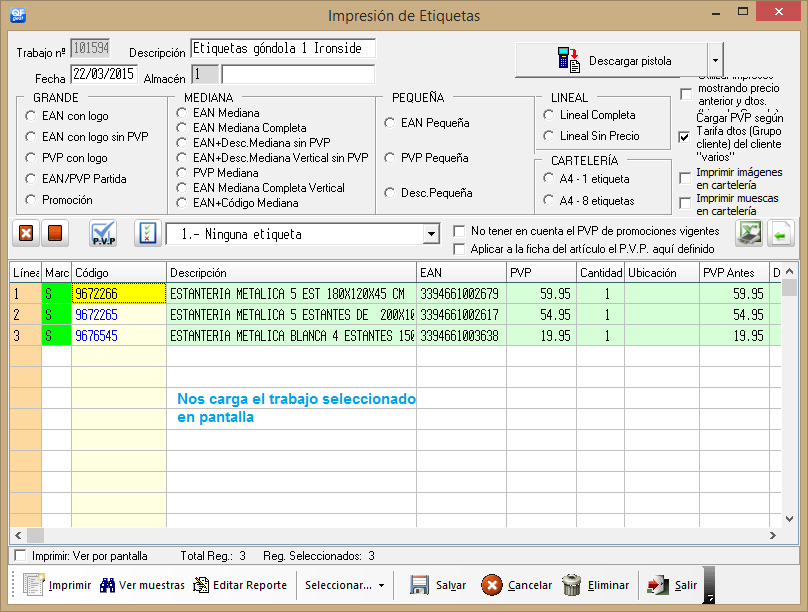
Task: Open the Ninguna etiqueta dropdown
Action: 431,234
